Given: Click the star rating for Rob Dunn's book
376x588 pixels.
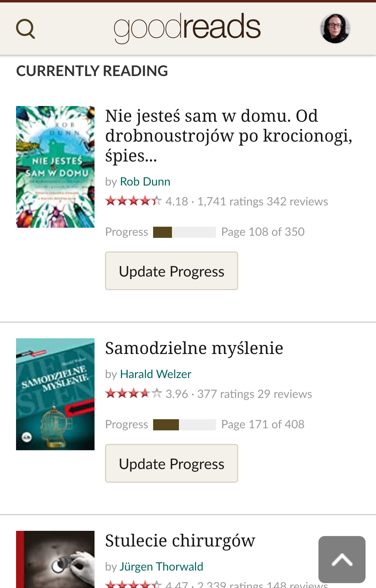Looking at the screenshot, I should 134,201.
